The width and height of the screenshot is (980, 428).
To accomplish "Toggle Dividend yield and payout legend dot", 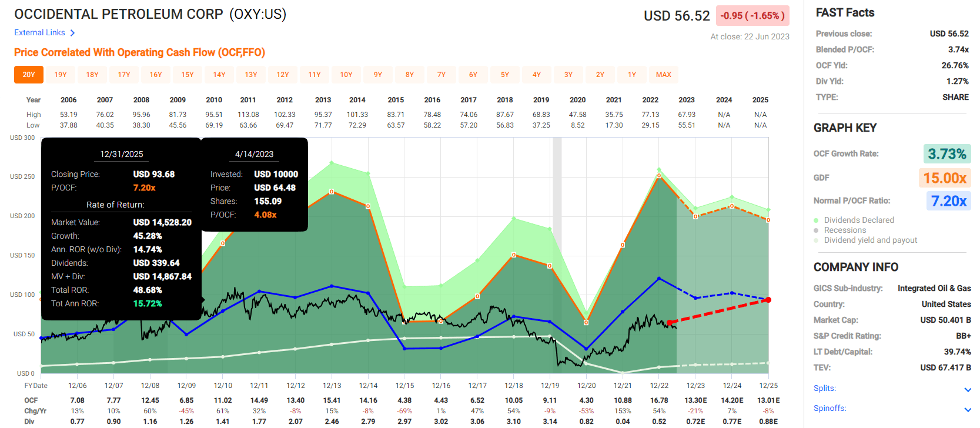I will point(816,240).
